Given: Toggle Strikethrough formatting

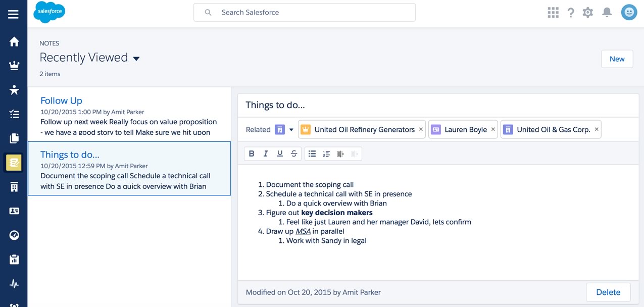Looking at the screenshot, I should point(294,154).
